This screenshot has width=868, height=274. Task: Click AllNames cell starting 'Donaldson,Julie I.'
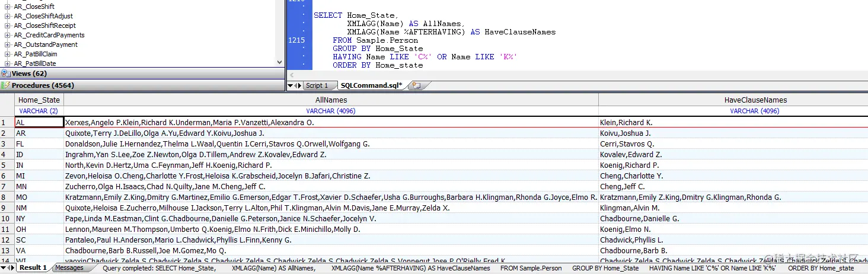click(331, 144)
